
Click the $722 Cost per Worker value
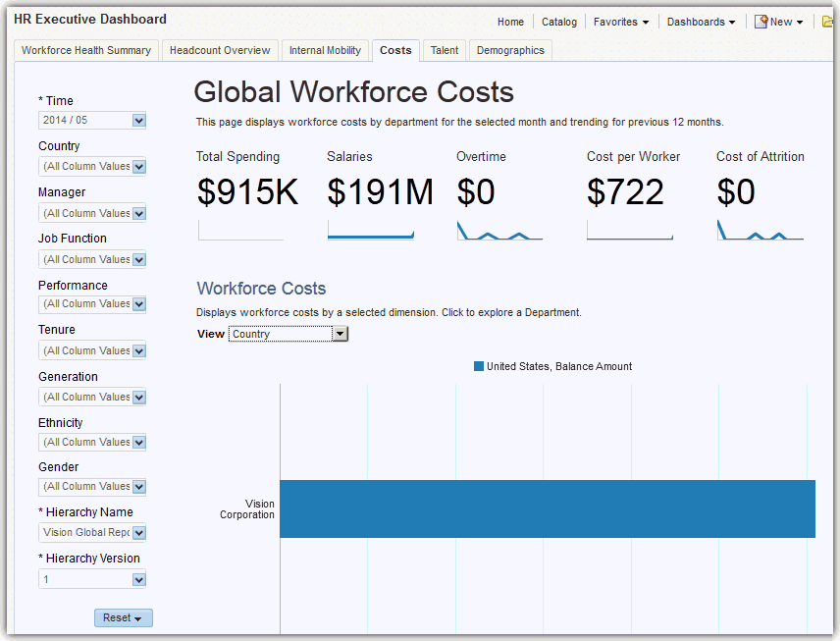pyautogui.click(x=625, y=191)
